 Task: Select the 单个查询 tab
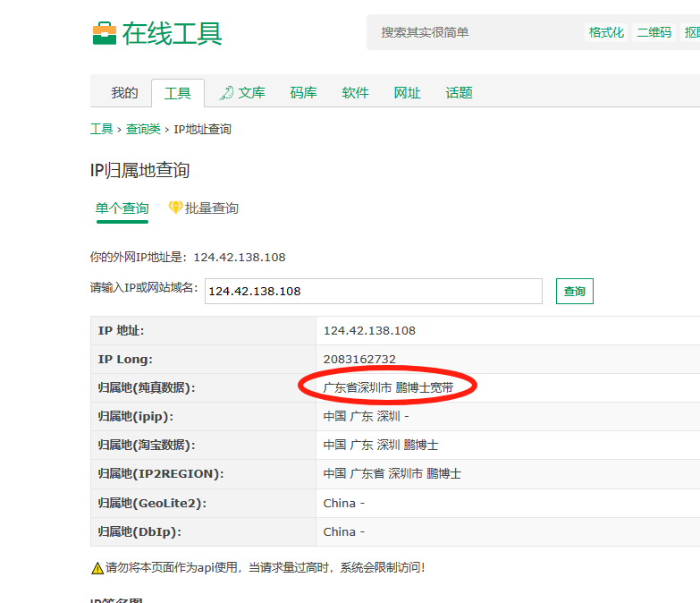click(122, 208)
